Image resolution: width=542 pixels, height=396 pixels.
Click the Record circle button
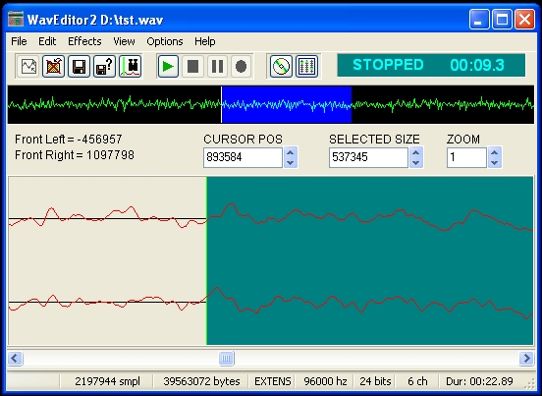tap(241, 66)
